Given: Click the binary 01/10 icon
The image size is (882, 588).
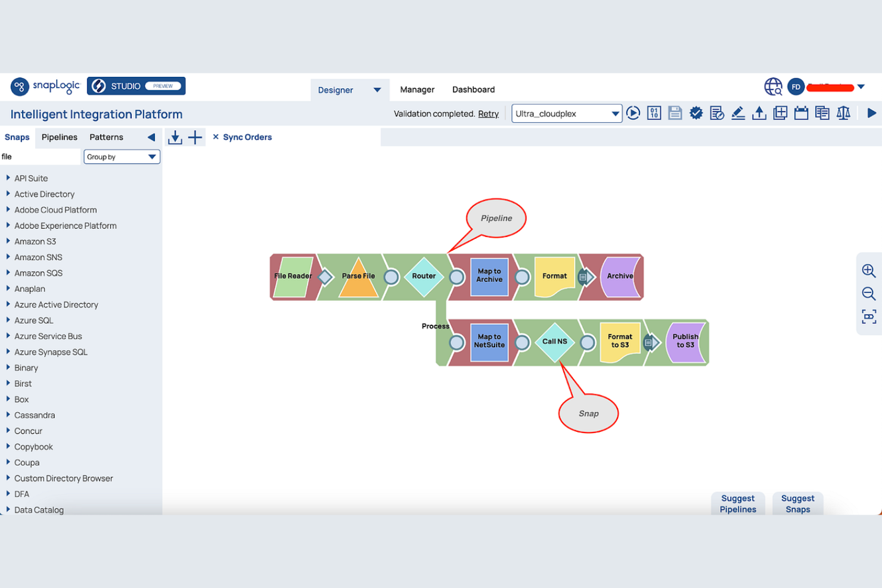Looking at the screenshot, I should [x=654, y=113].
